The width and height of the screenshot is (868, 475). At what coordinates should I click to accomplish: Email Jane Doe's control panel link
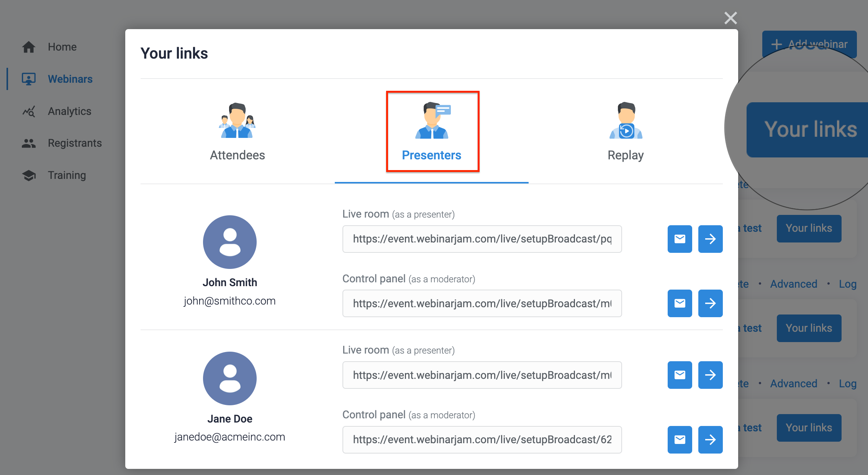[680, 440]
